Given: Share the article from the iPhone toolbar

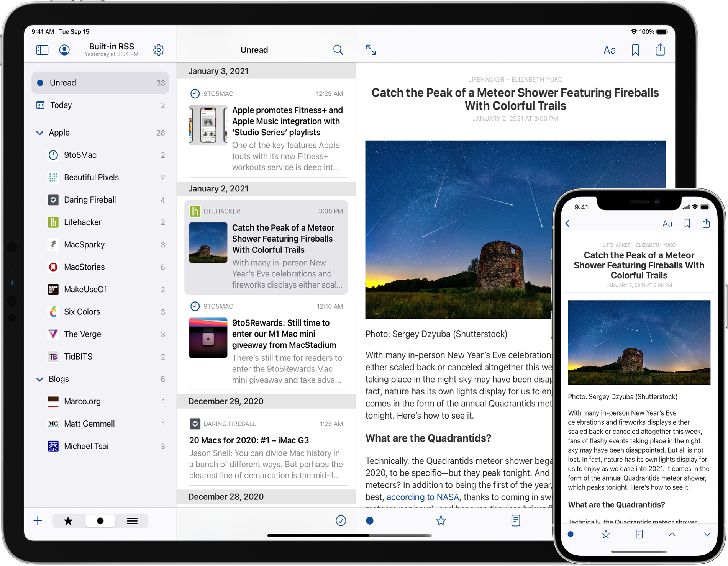Looking at the screenshot, I should (706, 223).
